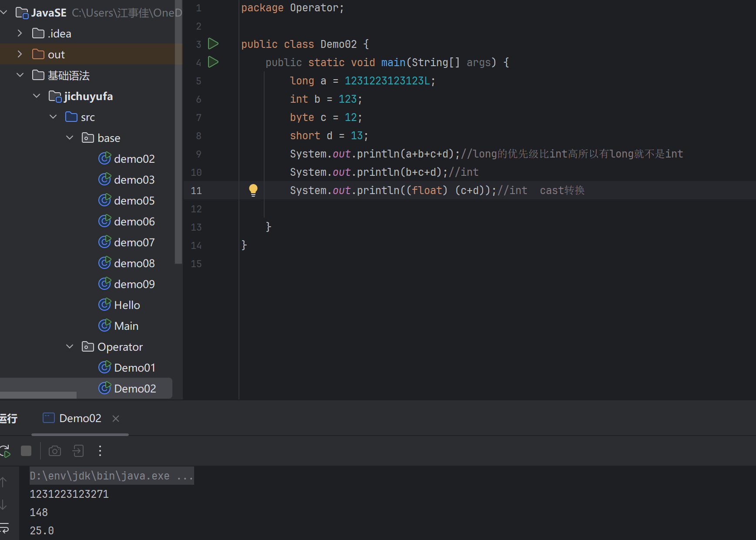Open the Hello class file
The width and height of the screenshot is (756, 540).
(127, 305)
